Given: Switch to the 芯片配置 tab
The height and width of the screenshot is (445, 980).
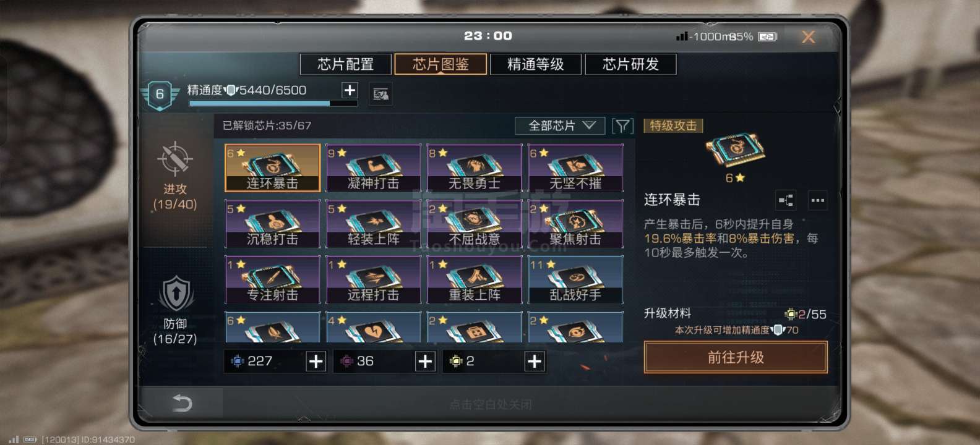Looking at the screenshot, I should (345, 64).
